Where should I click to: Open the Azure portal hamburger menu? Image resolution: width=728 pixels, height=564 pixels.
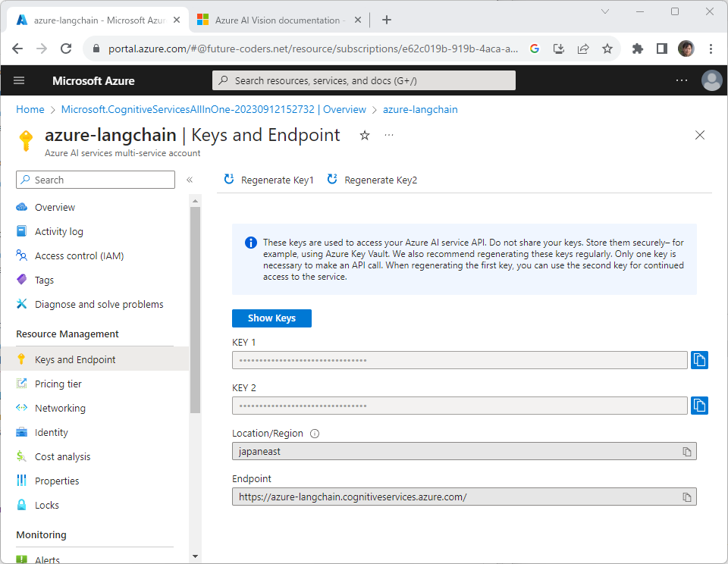click(19, 81)
